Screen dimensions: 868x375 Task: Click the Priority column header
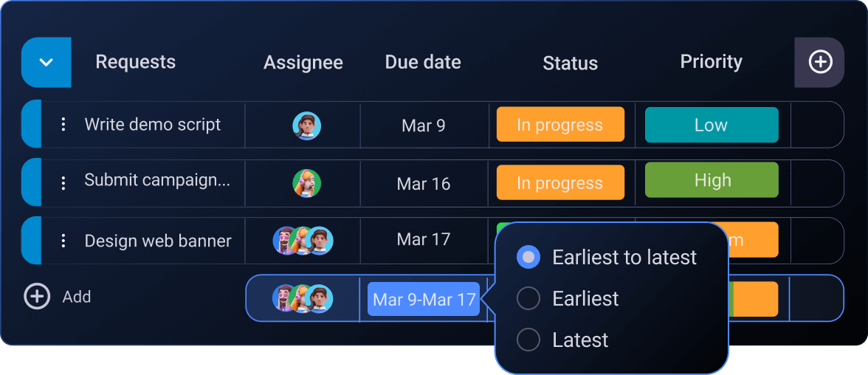pos(711,62)
